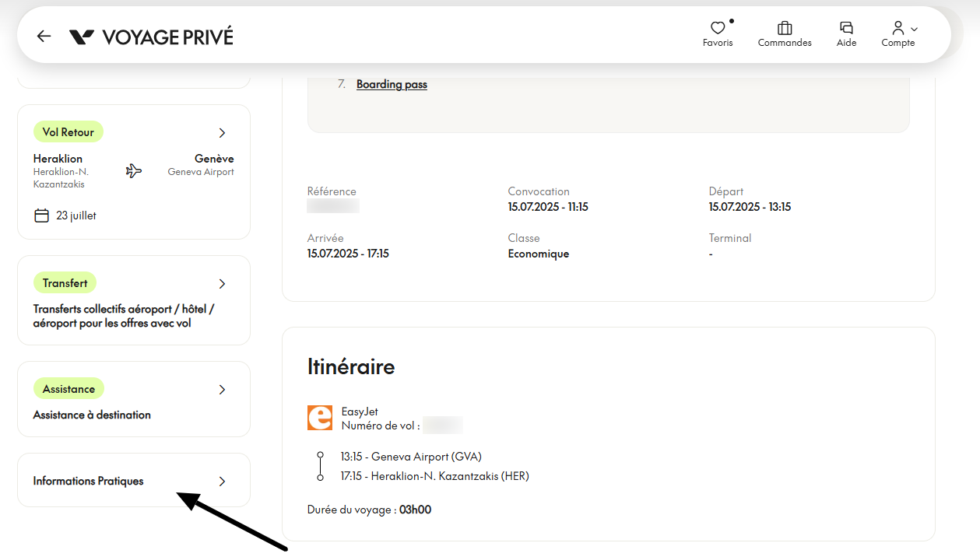Click 'Numéro de vol' label
The height and width of the screenshot is (557, 980).
pyautogui.click(x=381, y=426)
